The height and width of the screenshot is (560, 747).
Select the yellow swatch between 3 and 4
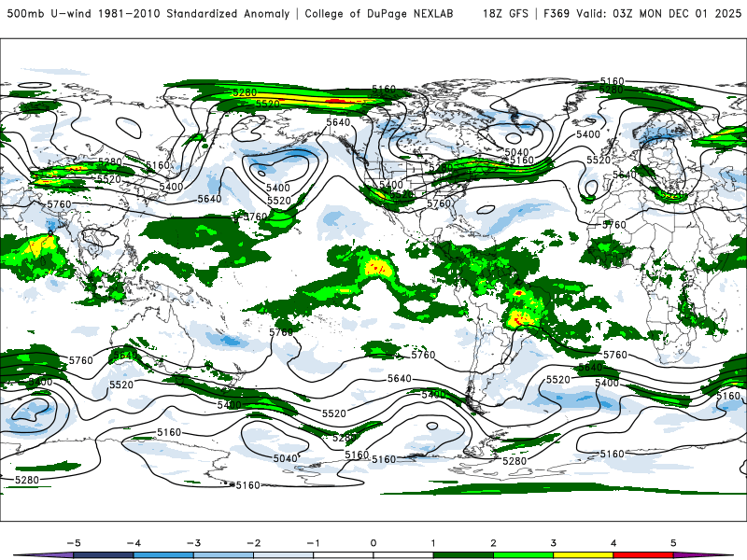coord(584,555)
